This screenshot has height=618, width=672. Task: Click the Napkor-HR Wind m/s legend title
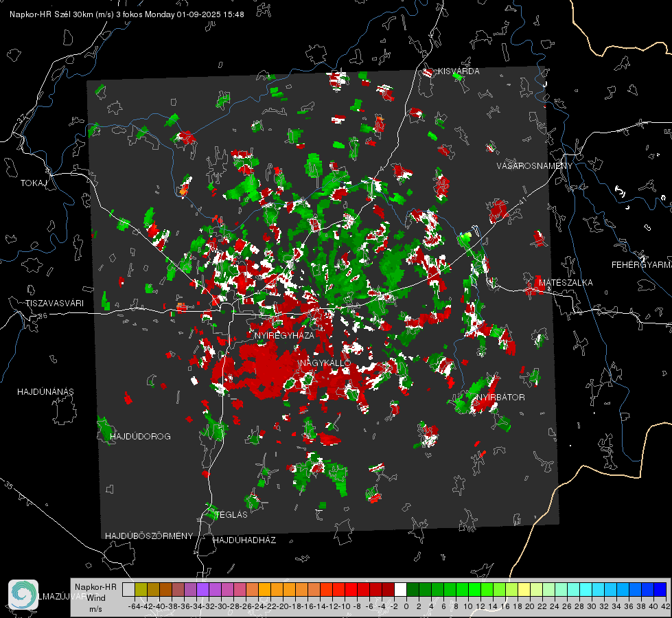[x=95, y=598]
